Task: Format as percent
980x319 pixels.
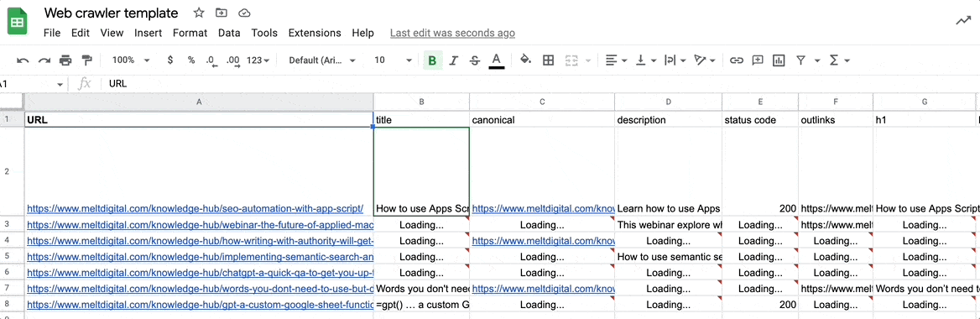Action: point(191,60)
